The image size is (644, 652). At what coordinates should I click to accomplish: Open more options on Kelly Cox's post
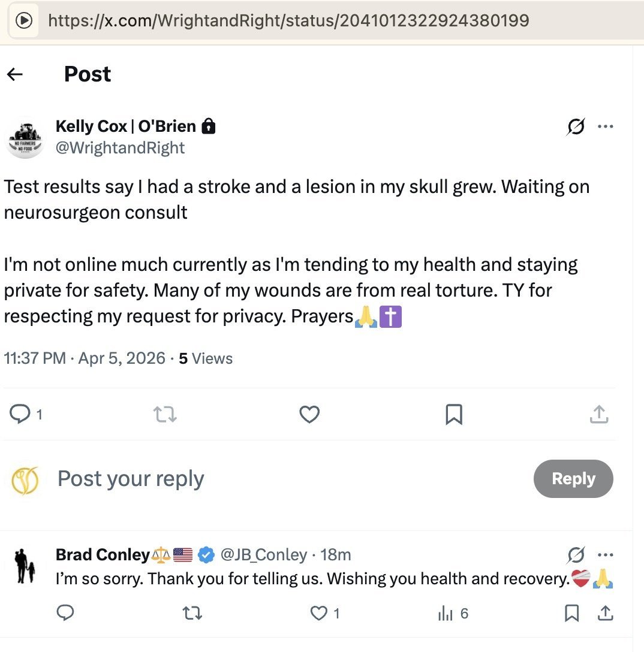pos(606,127)
